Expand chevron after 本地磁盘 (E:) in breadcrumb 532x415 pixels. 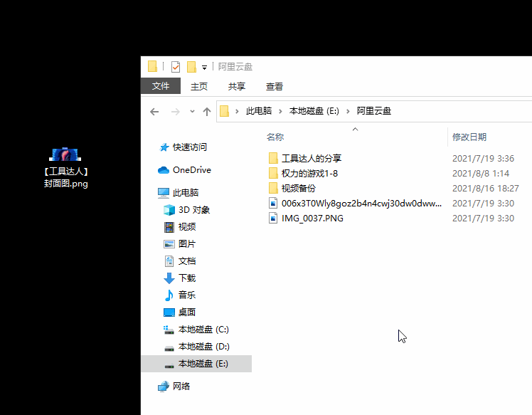(348, 111)
